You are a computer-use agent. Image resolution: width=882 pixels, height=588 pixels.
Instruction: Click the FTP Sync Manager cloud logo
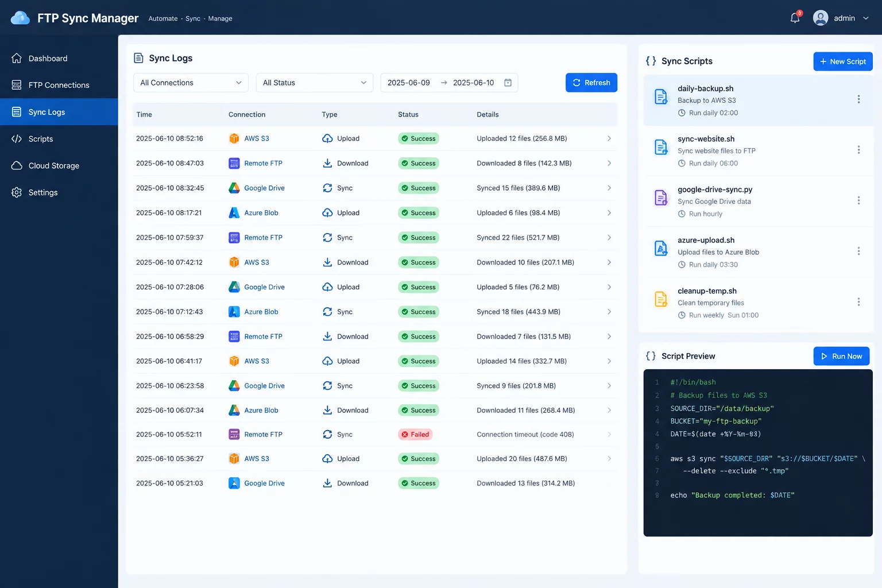point(20,18)
